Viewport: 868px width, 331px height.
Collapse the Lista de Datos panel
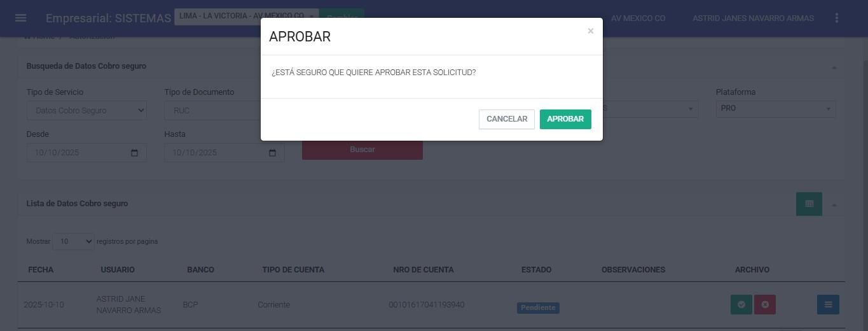click(834, 204)
